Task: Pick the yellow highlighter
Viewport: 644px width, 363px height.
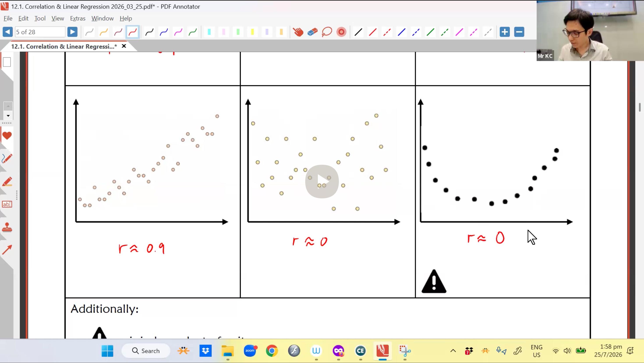Action: 253,32
